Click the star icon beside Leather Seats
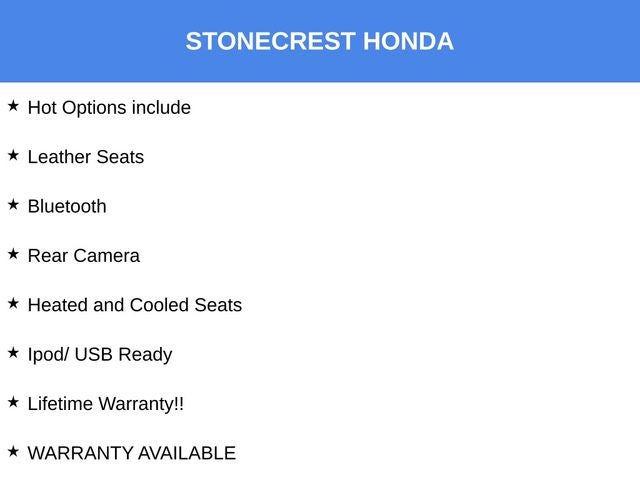 [x=13, y=155]
